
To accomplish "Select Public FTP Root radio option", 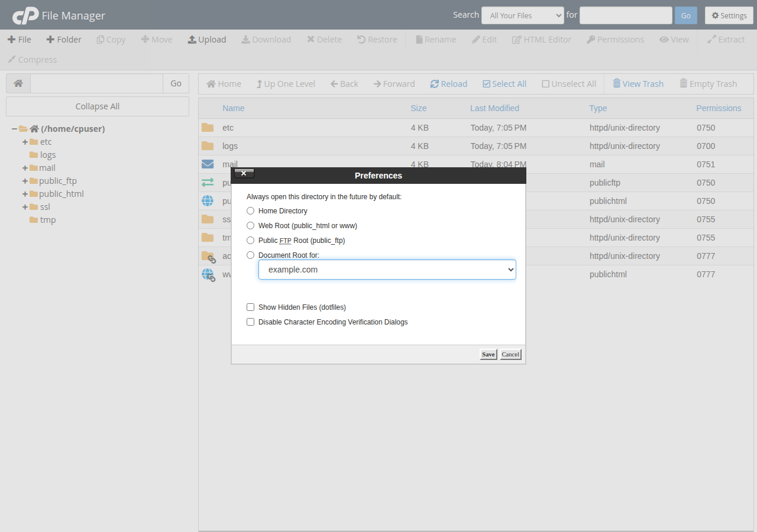I will 251,241.
